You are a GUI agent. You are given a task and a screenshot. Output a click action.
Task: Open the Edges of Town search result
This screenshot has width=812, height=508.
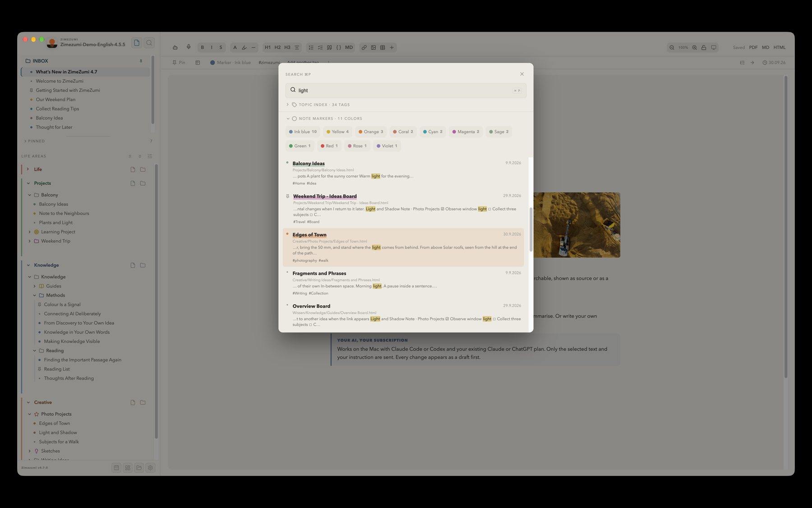tap(403, 247)
